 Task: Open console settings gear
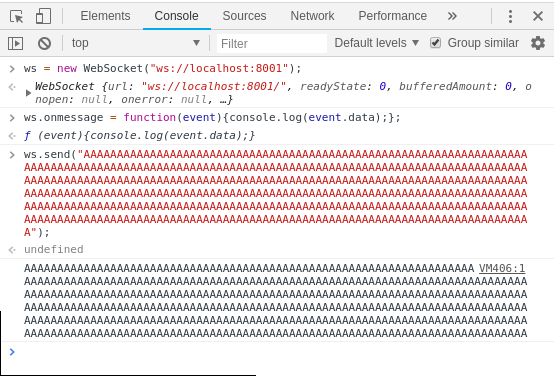click(x=538, y=43)
